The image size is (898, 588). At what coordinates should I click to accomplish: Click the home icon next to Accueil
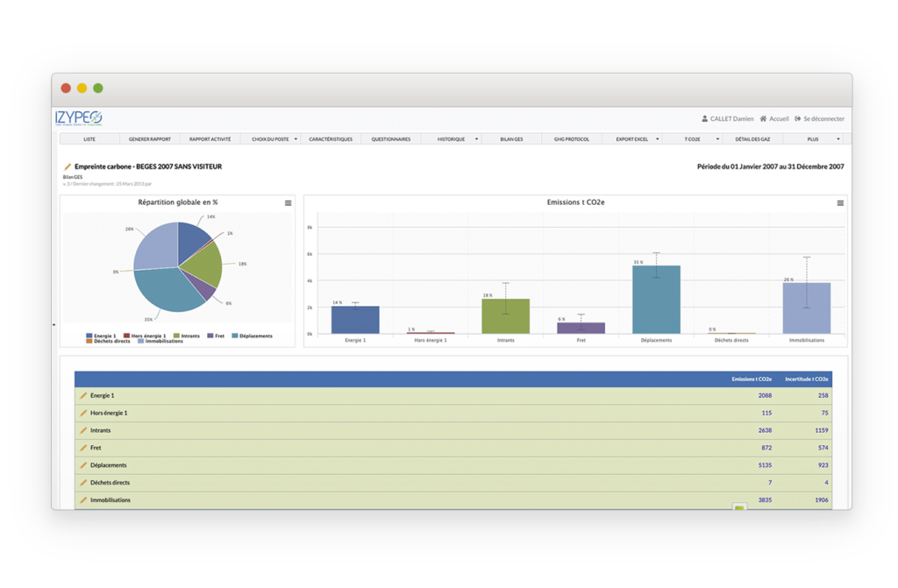(763, 119)
